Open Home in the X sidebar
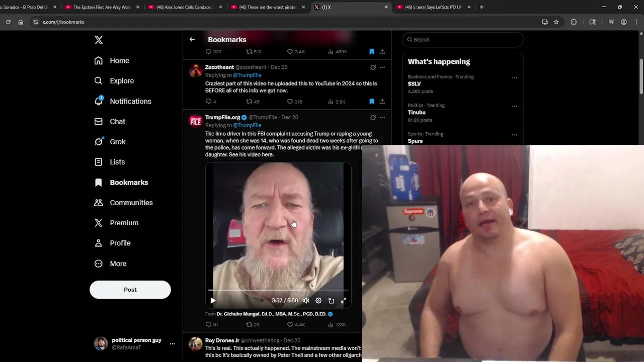Screen dimensions: 644x362 coord(112,60)
